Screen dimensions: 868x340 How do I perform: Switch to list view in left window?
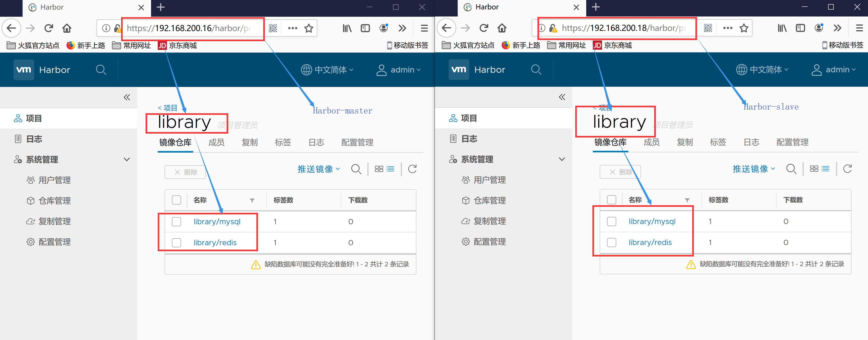[x=391, y=169]
